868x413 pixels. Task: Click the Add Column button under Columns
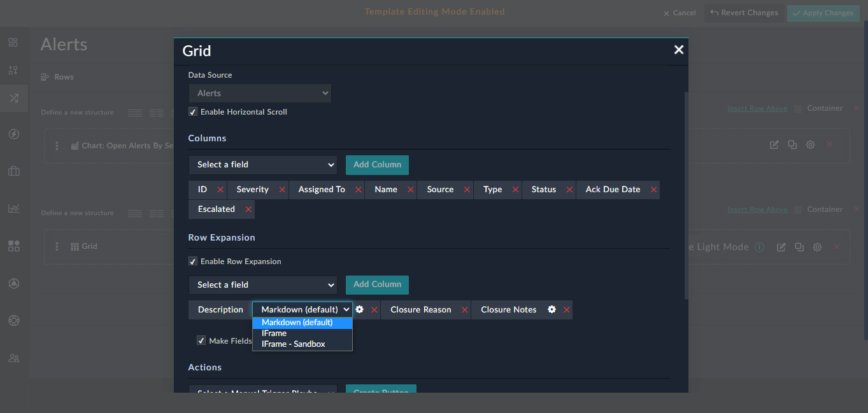tap(376, 165)
